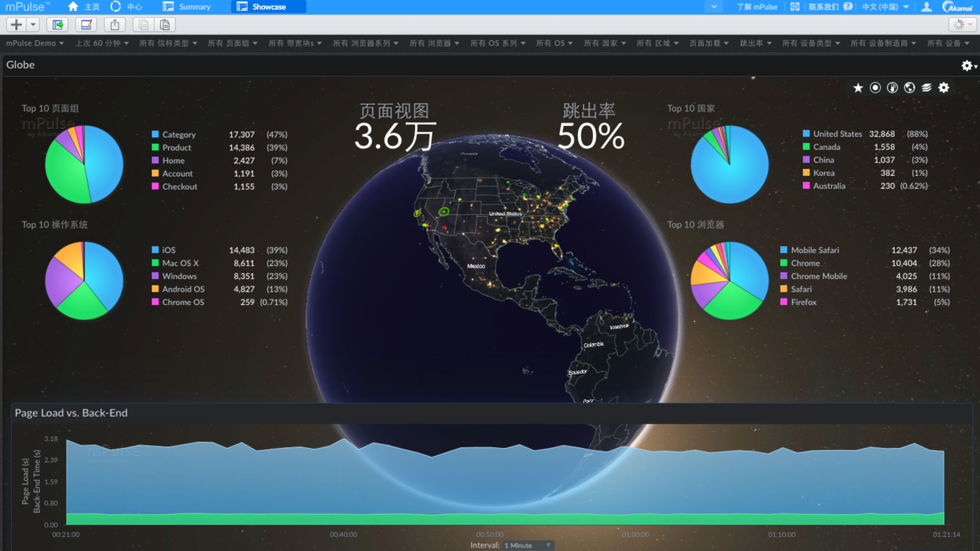
Task: Click the thermometer icon on the globe toolbar
Action: [x=892, y=88]
